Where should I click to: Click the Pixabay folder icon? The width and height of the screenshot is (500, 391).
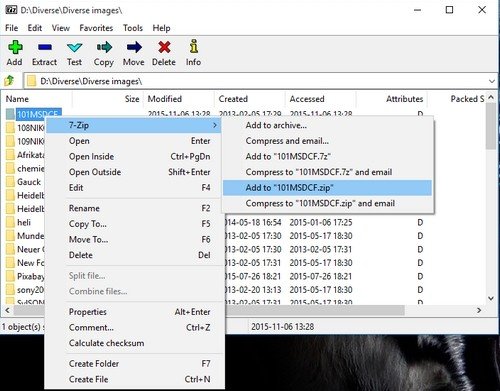click(x=10, y=276)
